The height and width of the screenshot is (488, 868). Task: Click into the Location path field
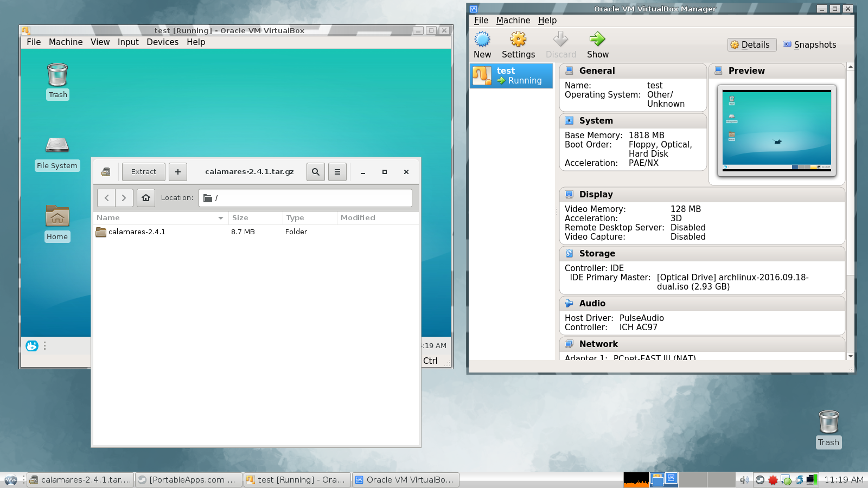pos(305,198)
